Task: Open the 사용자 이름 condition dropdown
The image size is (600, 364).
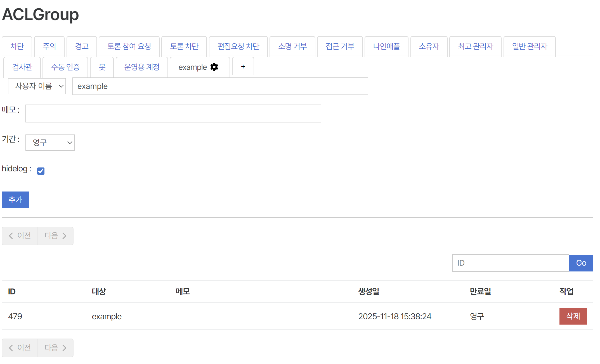Action: click(x=37, y=86)
